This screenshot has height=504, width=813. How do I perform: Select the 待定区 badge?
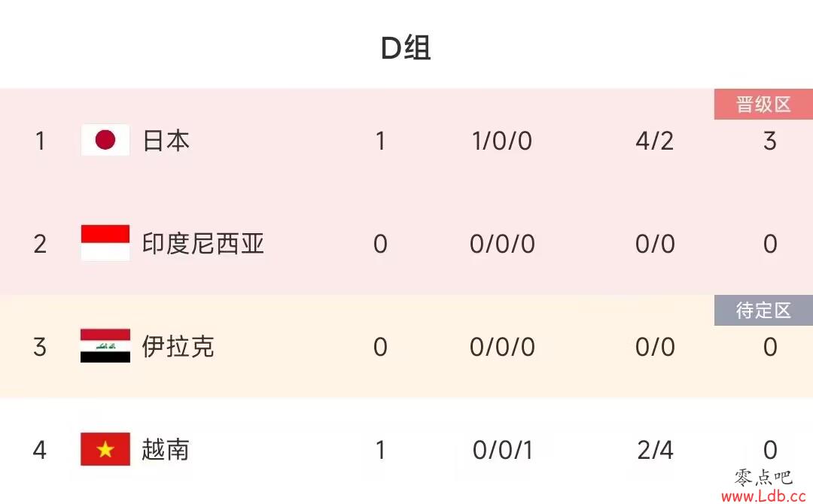[763, 310]
